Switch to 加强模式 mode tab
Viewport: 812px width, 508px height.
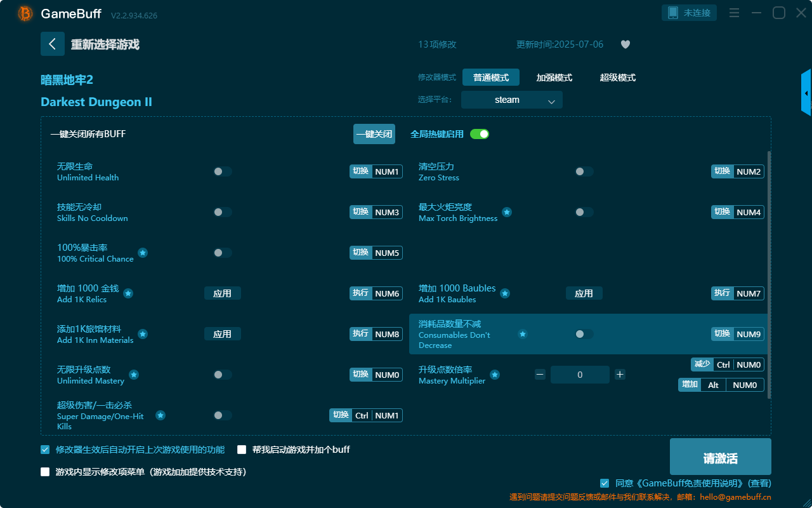pos(554,77)
